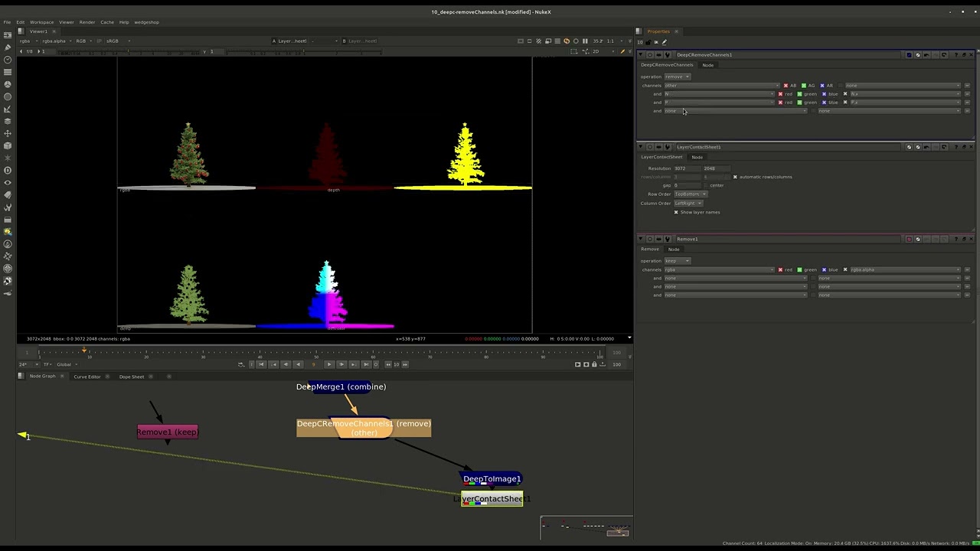Toggle AB channel checkbox in DeepCRemoveChannels

pos(786,86)
